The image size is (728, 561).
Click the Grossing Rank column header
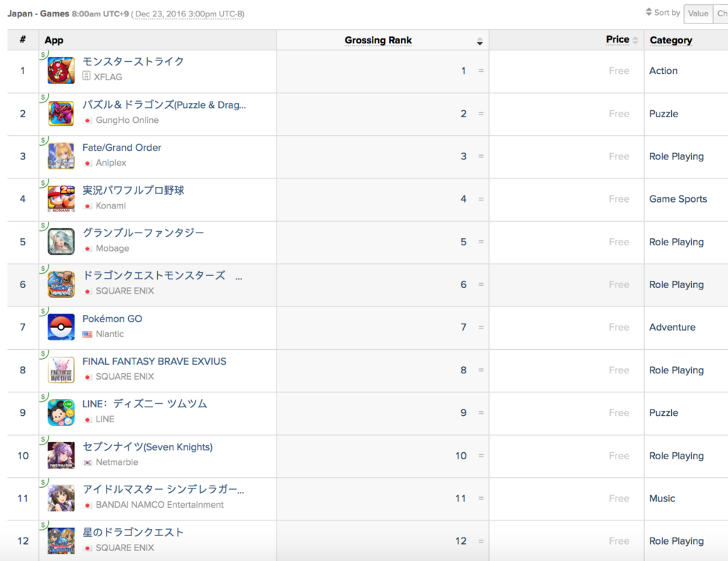(x=378, y=41)
